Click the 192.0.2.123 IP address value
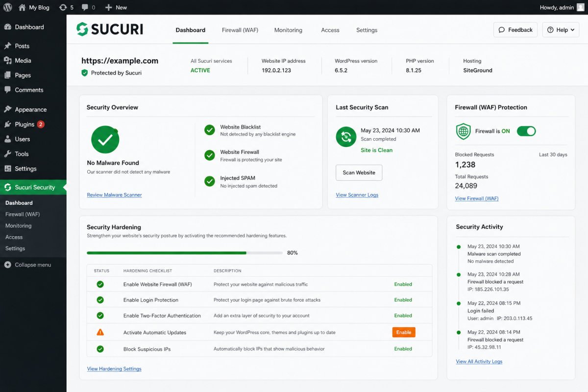The image size is (588, 392). tap(276, 71)
